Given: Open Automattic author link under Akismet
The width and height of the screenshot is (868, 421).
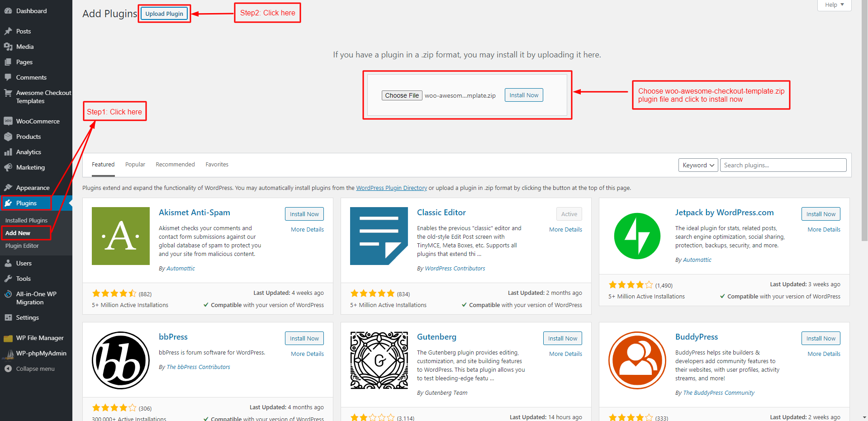Looking at the screenshot, I should pyautogui.click(x=180, y=268).
